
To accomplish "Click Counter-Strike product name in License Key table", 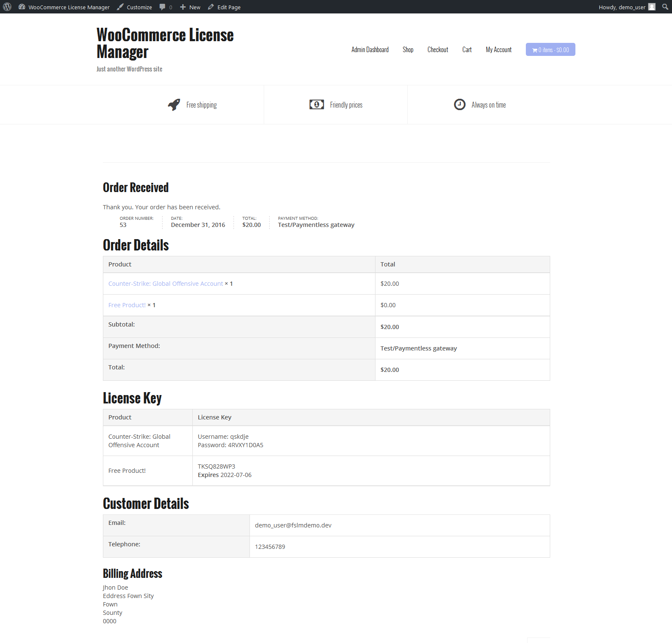I will (x=139, y=441).
